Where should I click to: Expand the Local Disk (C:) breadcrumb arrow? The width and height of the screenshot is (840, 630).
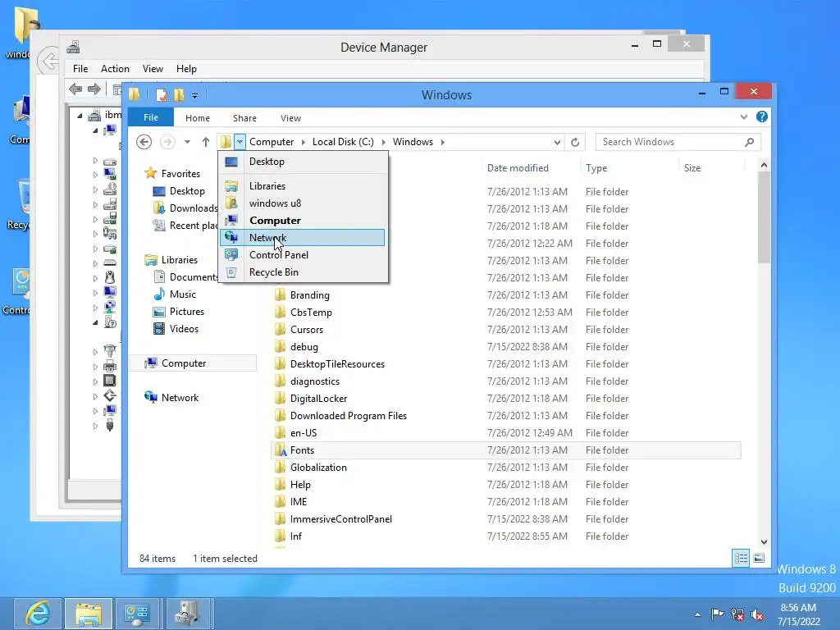click(384, 142)
